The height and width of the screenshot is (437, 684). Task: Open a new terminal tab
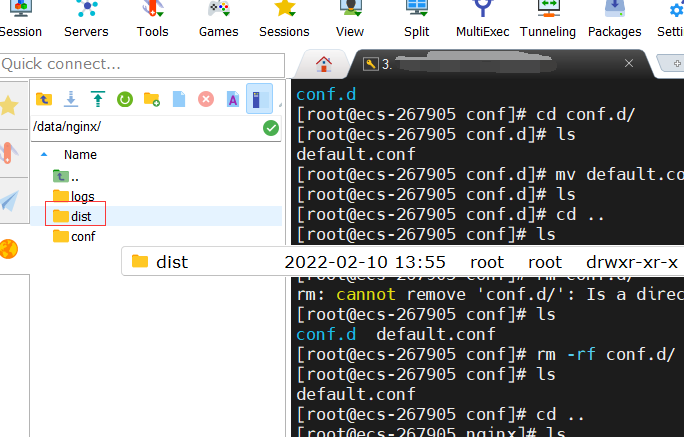[675, 64]
